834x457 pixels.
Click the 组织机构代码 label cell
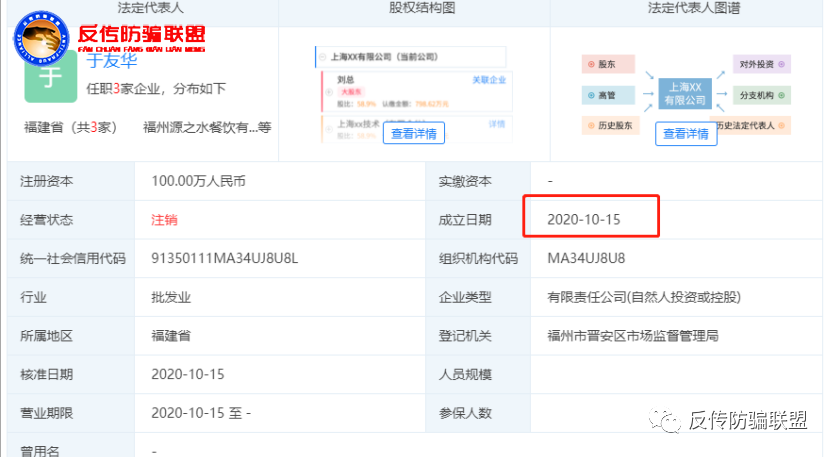tap(478, 258)
